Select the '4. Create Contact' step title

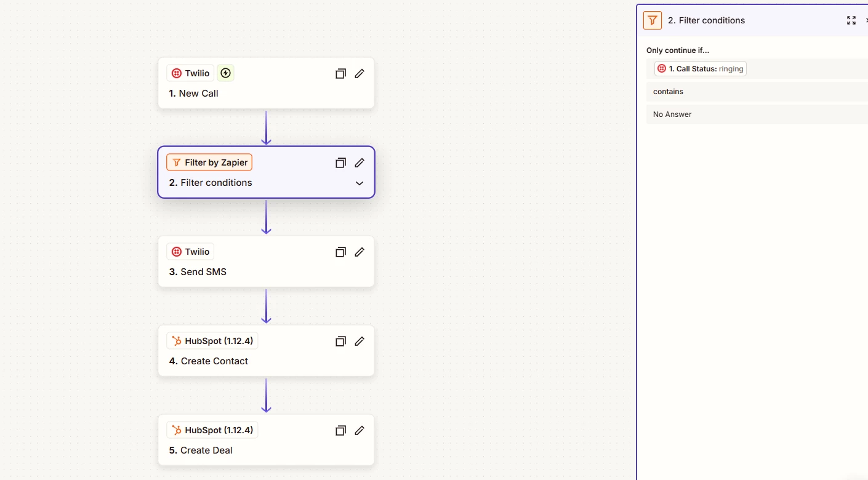pos(209,361)
